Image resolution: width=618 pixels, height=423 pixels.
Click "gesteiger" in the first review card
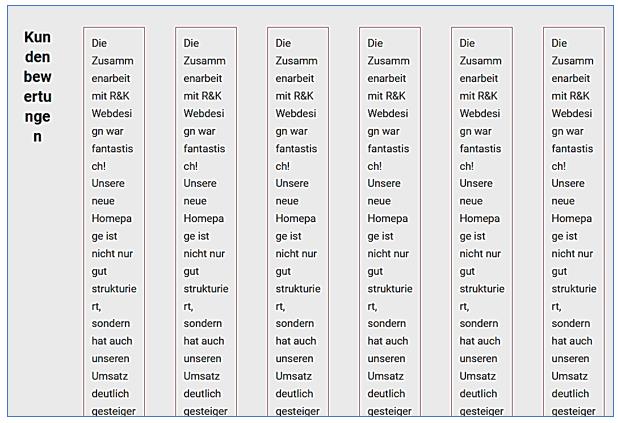[x=114, y=411]
